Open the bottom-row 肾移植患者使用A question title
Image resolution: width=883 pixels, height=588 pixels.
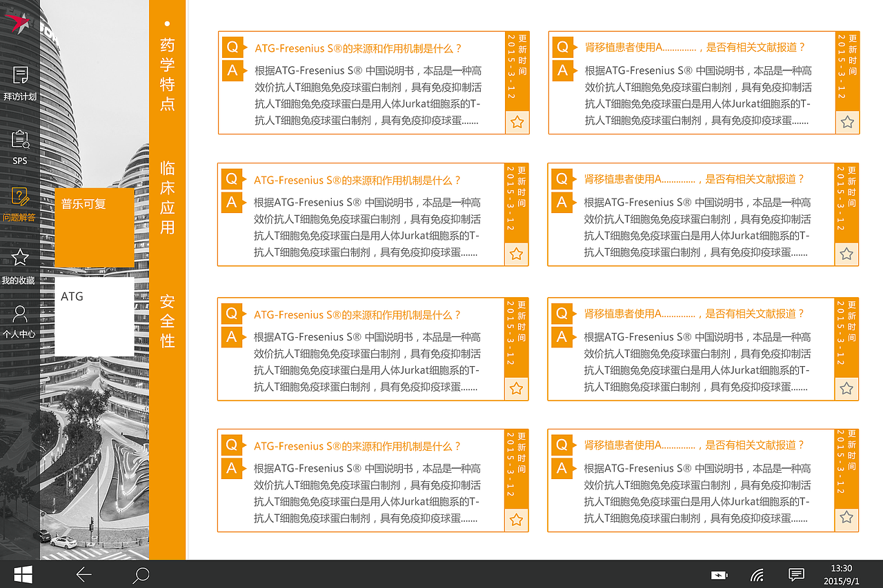(695, 445)
